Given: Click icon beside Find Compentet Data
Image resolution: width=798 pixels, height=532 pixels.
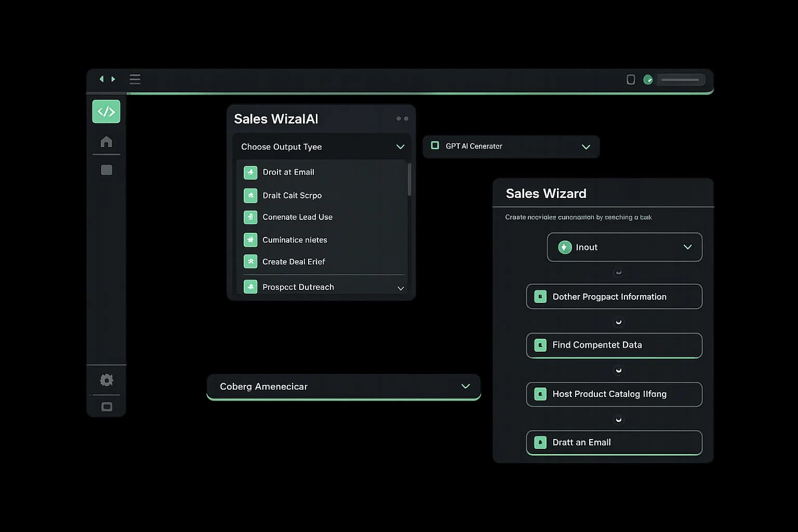Looking at the screenshot, I should (x=540, y=345).
